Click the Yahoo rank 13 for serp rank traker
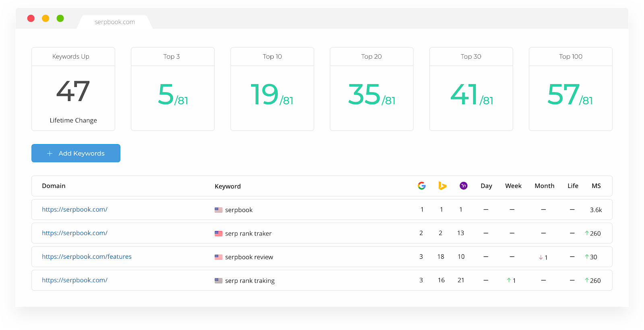The height and width of the screenshot is (330, 644). [460, 233]
